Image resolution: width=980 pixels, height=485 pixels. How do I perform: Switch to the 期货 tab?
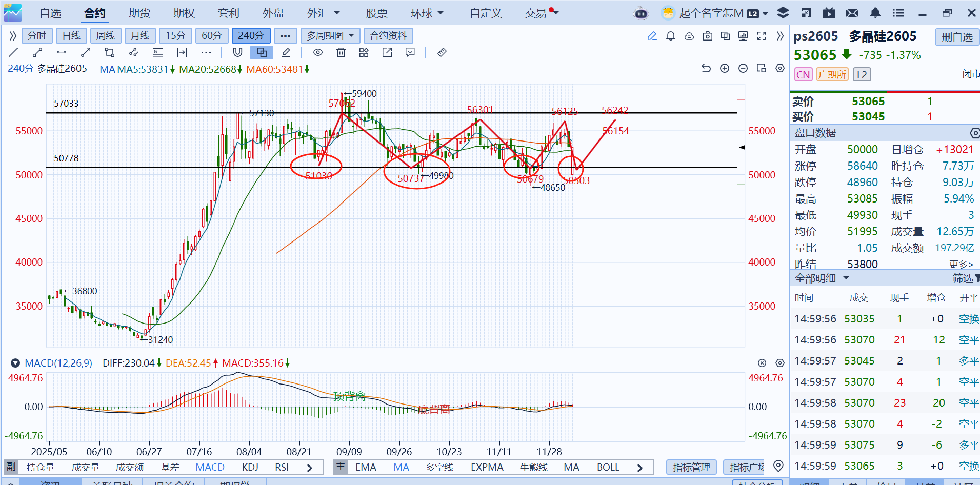click(139, 13)
